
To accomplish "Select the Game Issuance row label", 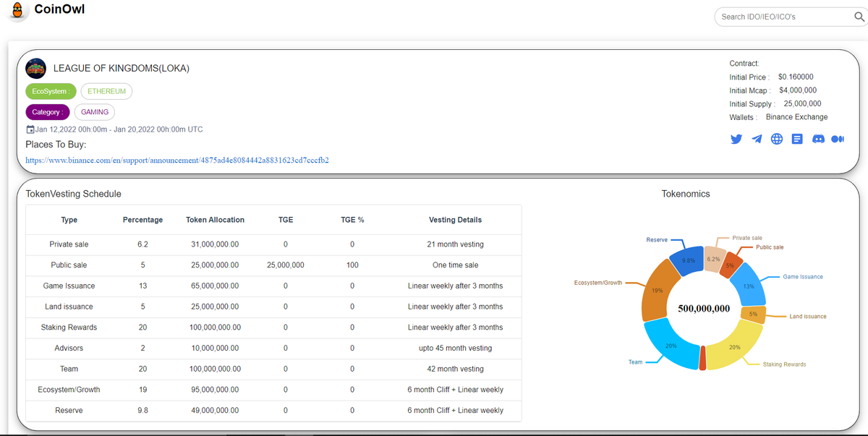I will 69,286.
